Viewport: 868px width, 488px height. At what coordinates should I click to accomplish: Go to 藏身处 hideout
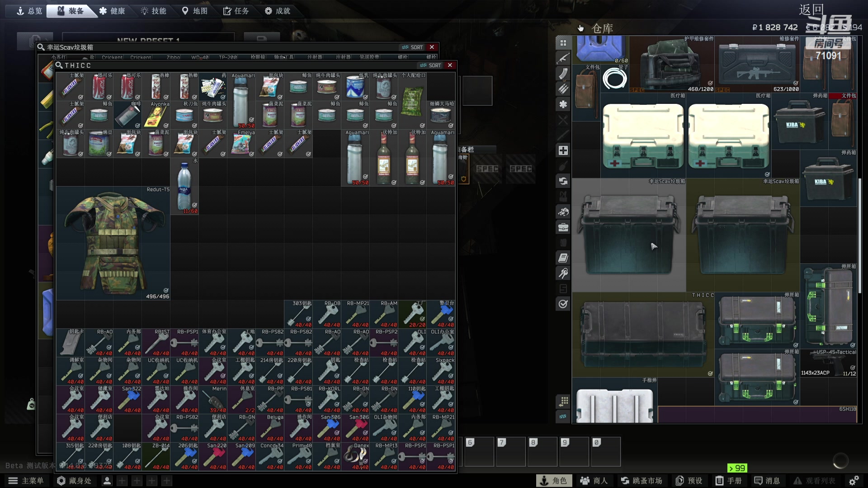click(74, 481)
